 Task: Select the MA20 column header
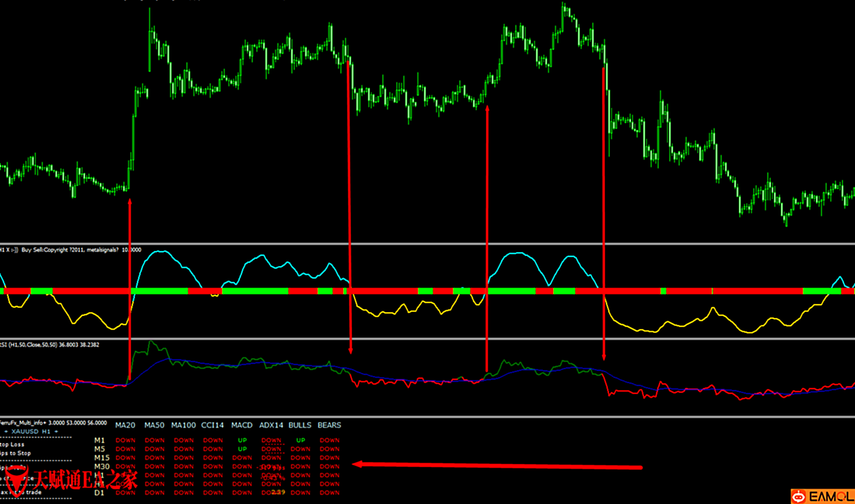(x=125, y=425)
